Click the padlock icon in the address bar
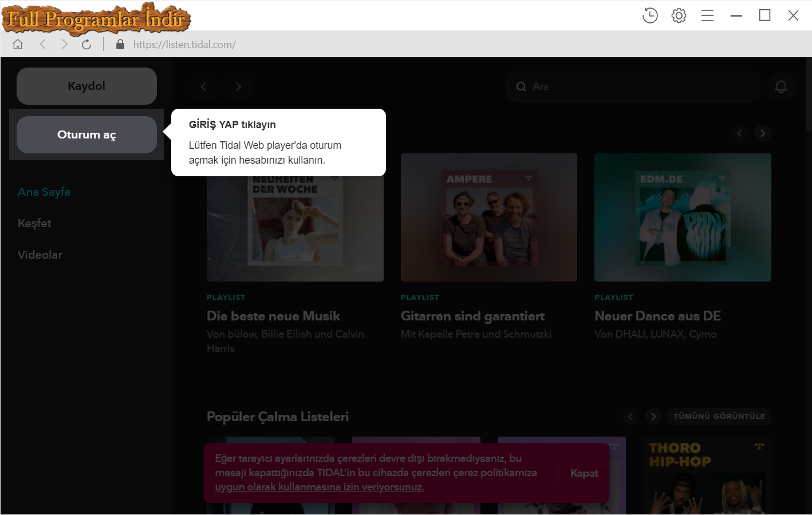The width and height of the screenshot is (812, 515). tap(120, 43)
